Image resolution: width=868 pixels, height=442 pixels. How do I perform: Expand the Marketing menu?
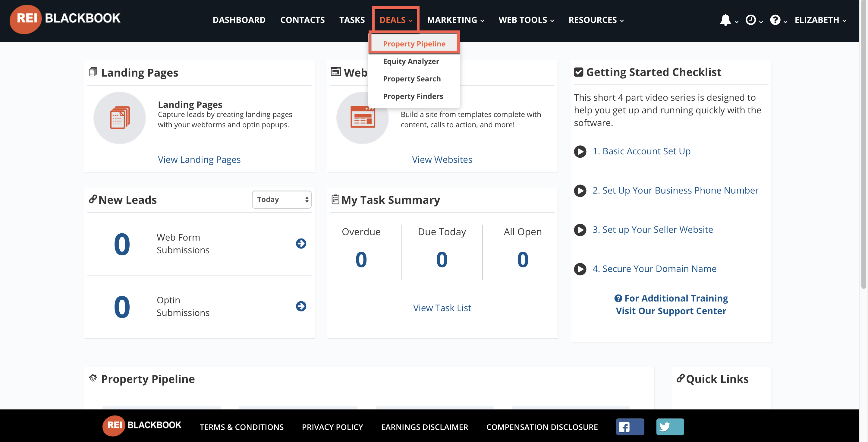point(456,20)
